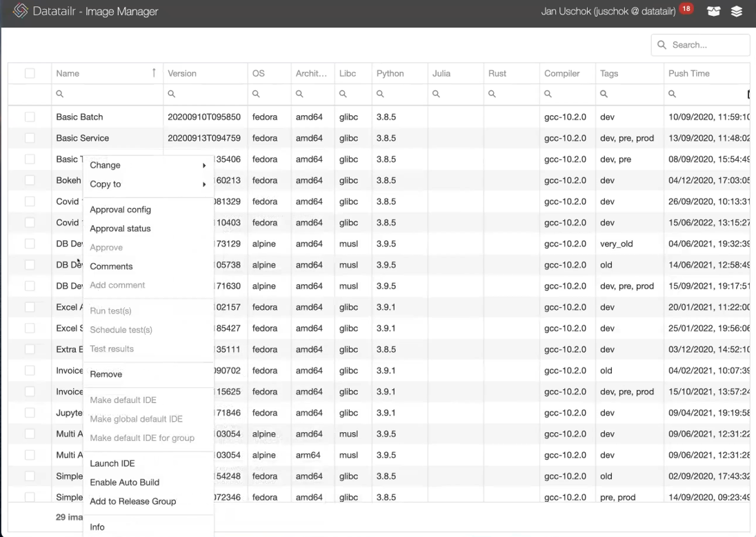Click user name Jan Uschok in header

tap(608, 11)
